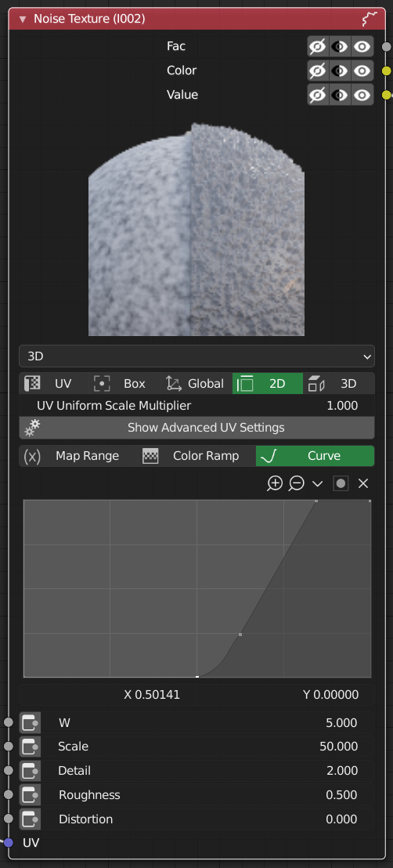
Task: Click the blue UV input socket
Action: [8, 842]
